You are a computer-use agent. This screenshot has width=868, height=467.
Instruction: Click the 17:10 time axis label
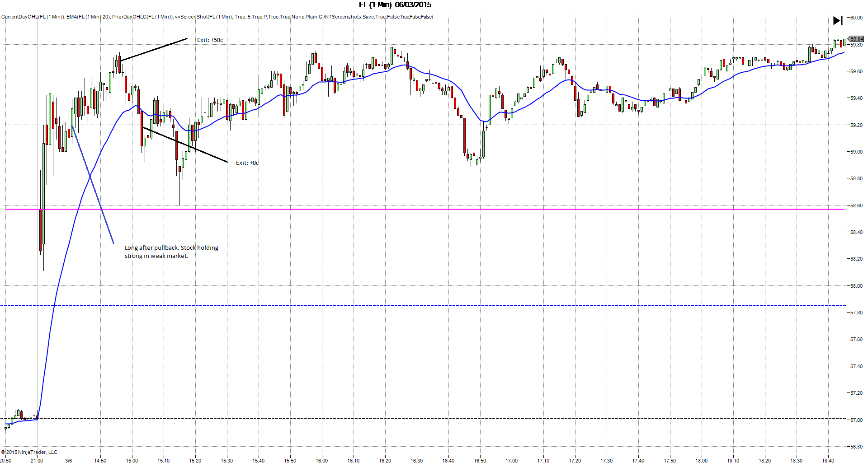point(543,461)
